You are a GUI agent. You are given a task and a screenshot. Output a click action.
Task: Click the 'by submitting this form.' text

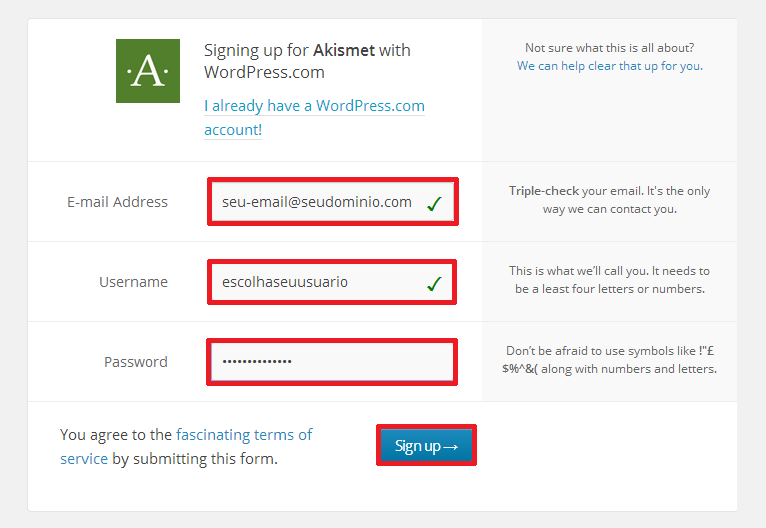point(195,459)
